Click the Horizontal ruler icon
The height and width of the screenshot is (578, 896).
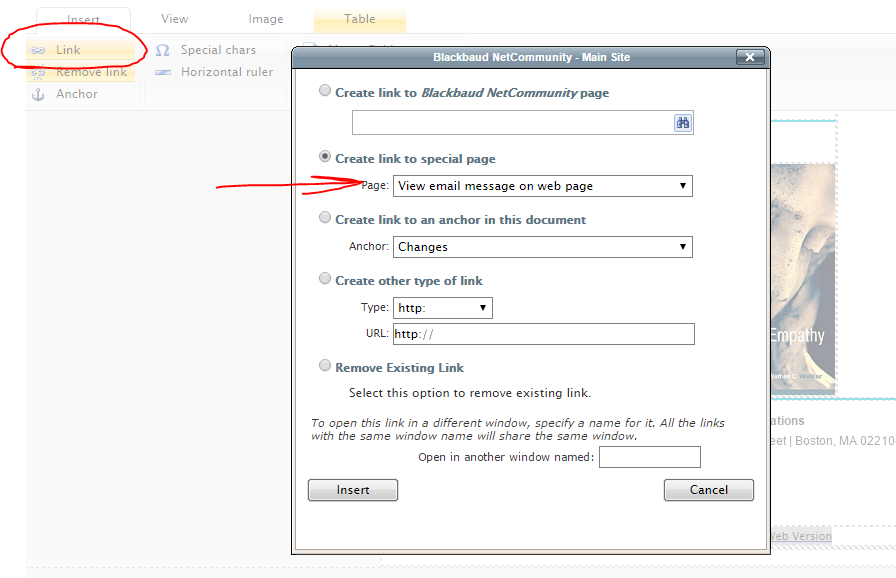point(163,73)
